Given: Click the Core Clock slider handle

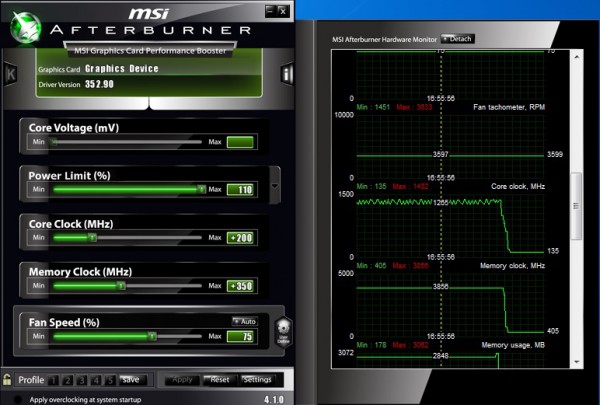Looking at the screenshot, I should 92,238.
